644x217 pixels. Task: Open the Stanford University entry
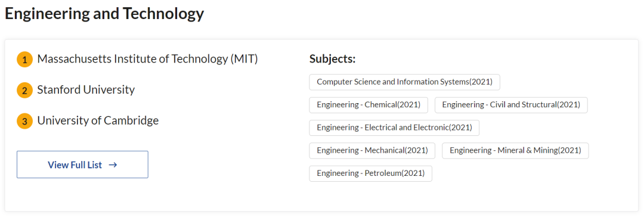86,89
